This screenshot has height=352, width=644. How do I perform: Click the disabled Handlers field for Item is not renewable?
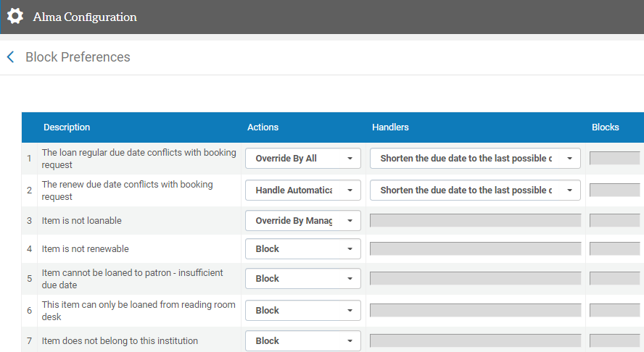tap(475, 249)
